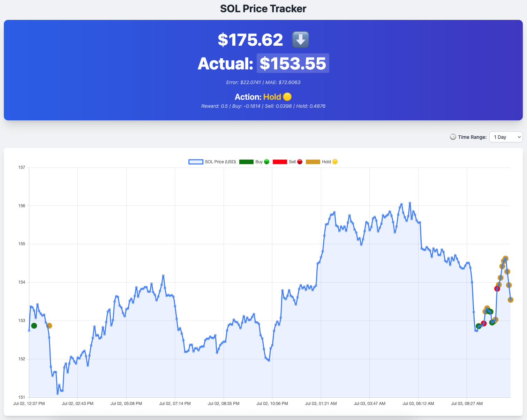
Task: Click the SOL Price Tracker title
Action: point(263,8)
